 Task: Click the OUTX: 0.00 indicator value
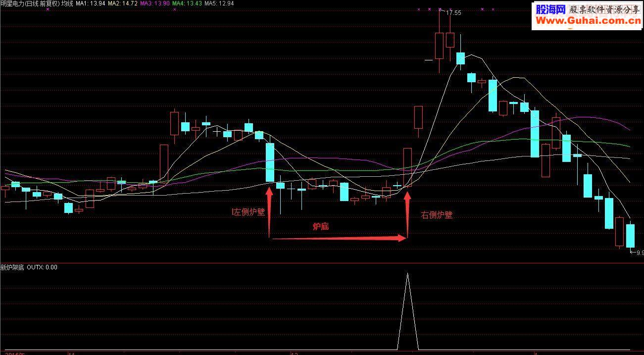42,267
